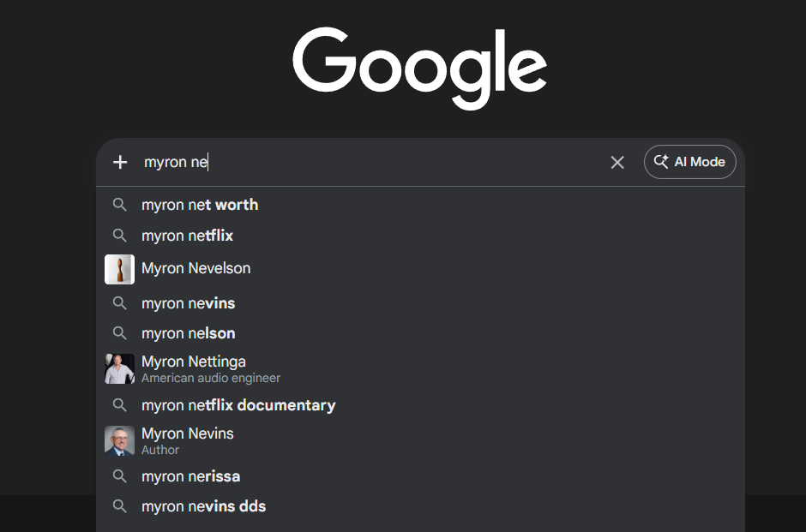The image size is (806, 532).
Task: Select 'myron netflix documentary' suggestion
Action: [x=420, y=405]
